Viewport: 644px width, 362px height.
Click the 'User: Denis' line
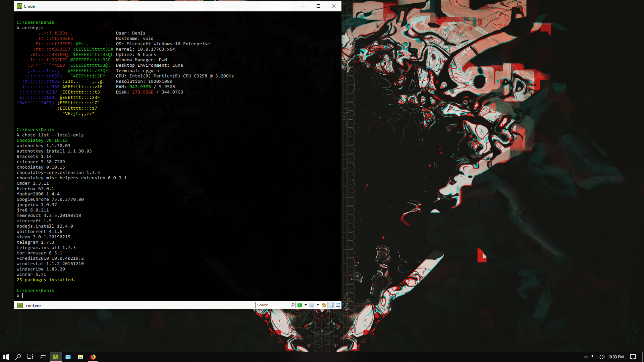(131, 33)
